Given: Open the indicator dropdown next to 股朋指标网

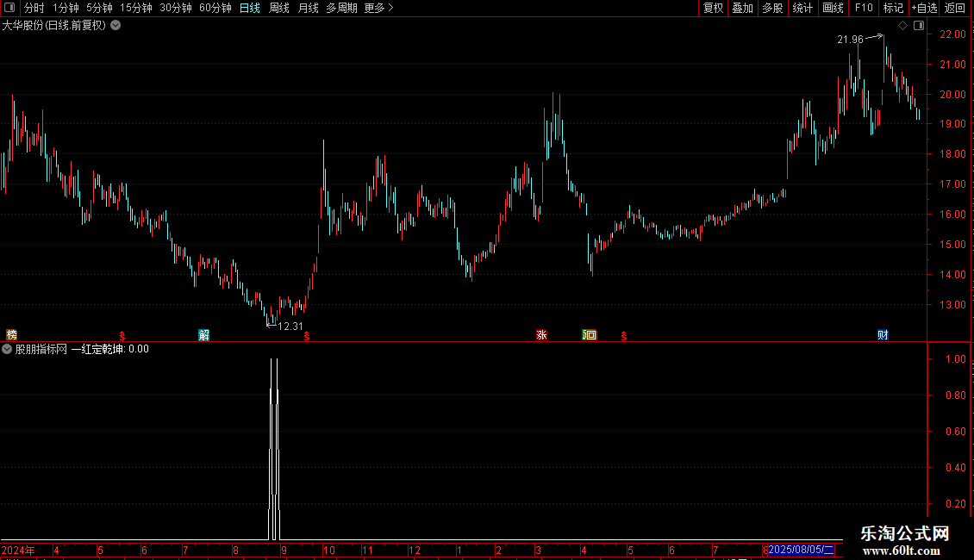Looking at the screenshot, I should coord(7,349).
